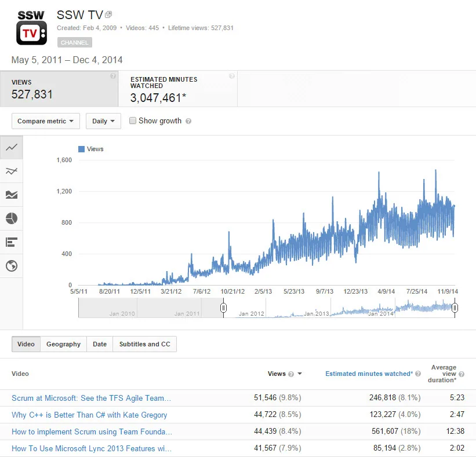Open Scrum at Microsoft TFS Agile Team video
The height and width of the screenshot is (457, 476).
click(91, 398)
